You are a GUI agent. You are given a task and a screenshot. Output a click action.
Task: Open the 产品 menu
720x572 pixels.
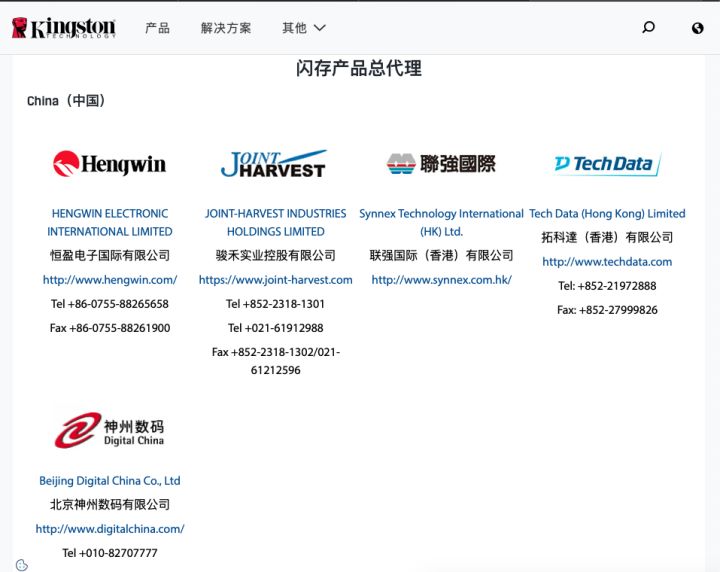click(x=157, y=28)
